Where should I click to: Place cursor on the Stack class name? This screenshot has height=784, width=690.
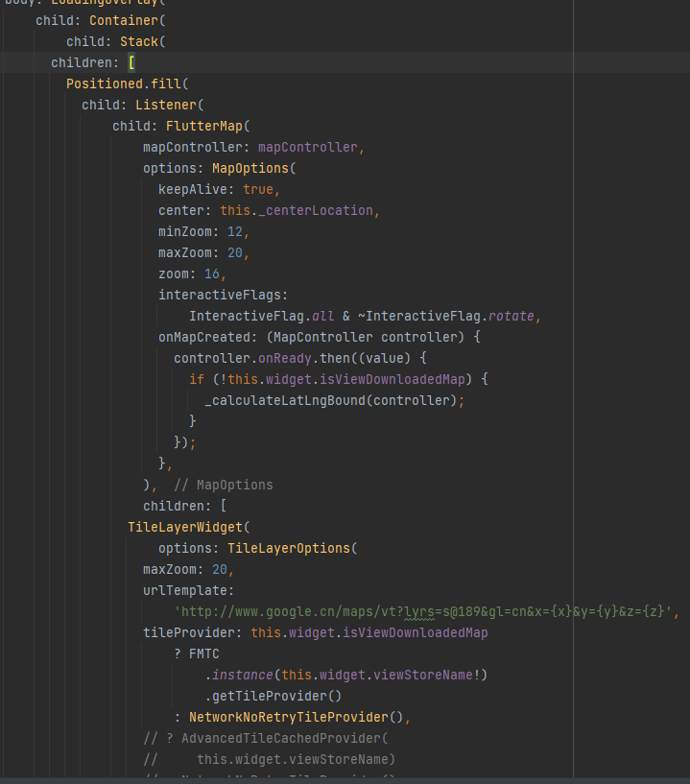pyautogui.click(x=139, y=41)
